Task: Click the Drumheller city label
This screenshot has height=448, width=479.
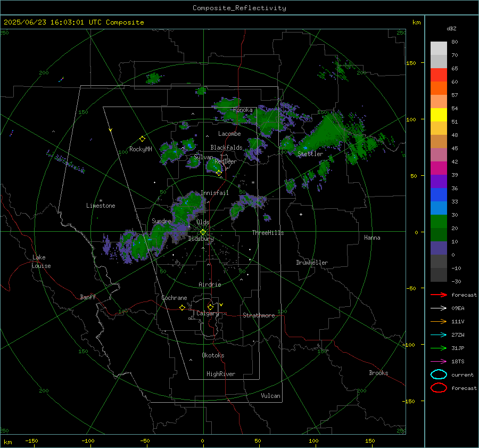Action: (312, 263)
